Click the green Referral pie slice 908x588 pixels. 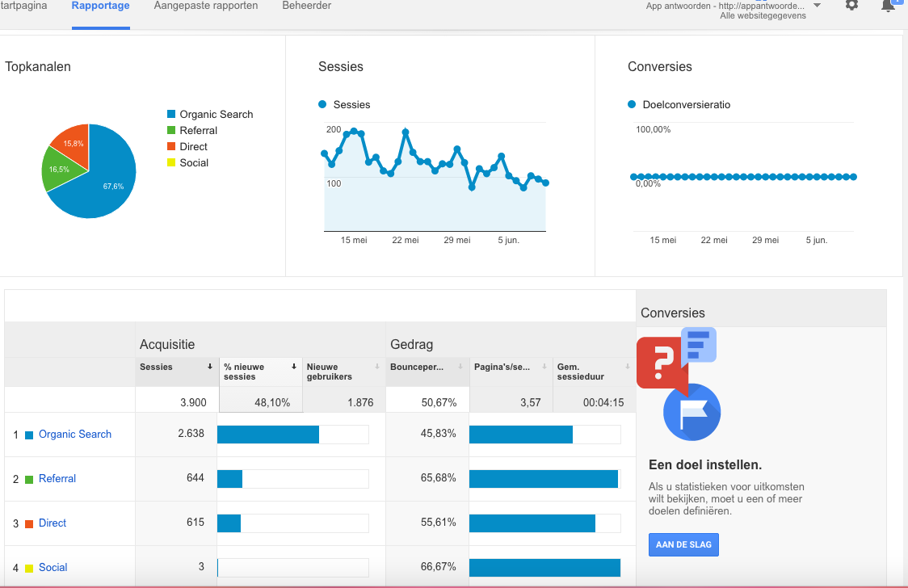click(x=61, y=170)
